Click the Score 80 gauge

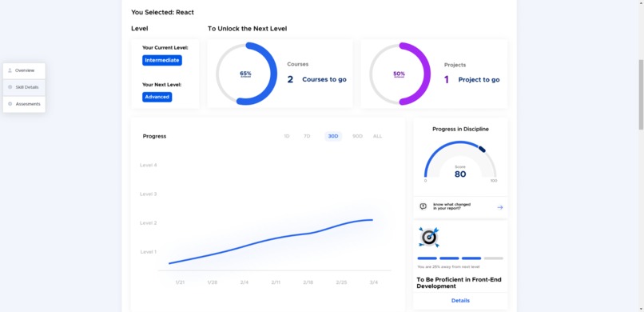point(460,162)
